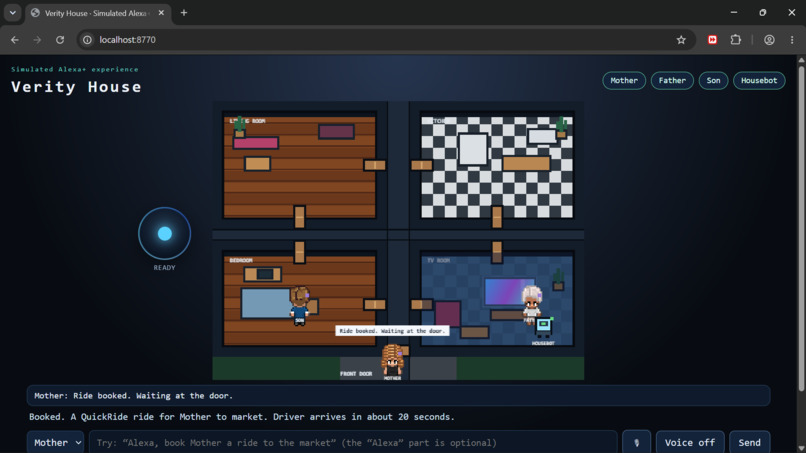Click the "Ride booked. Waiting at the door." speech bubble
This screenshot has height=453, width=806.
pos(392,331)
